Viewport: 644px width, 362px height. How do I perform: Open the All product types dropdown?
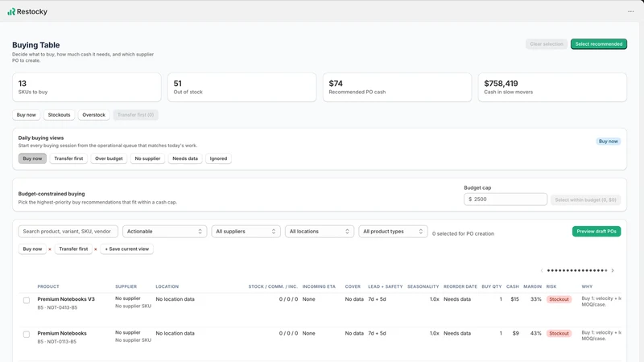pos(393,232)
